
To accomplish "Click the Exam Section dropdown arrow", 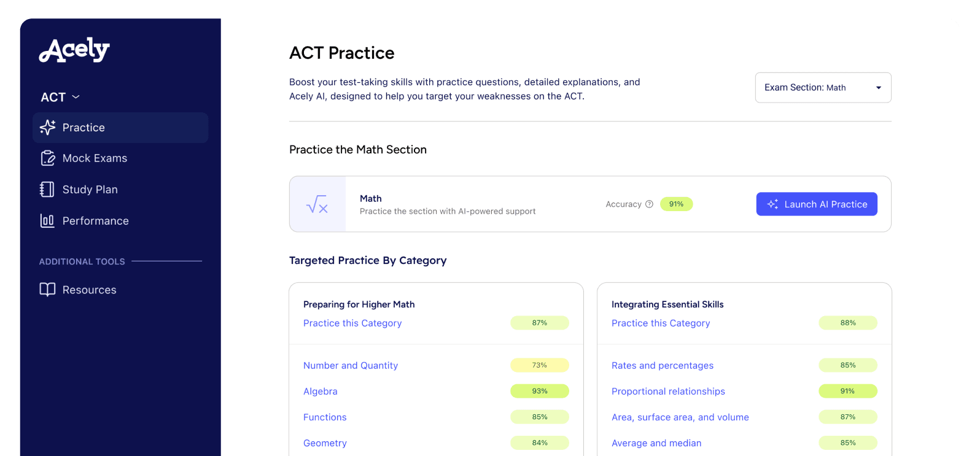I will 877,87.
